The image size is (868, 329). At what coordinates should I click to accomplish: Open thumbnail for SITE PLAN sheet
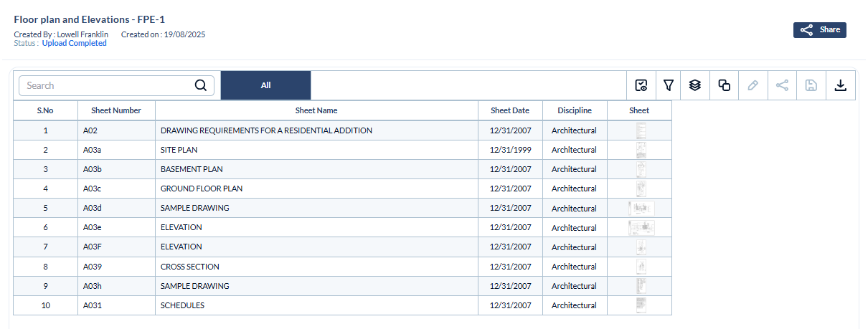[641, 150]
